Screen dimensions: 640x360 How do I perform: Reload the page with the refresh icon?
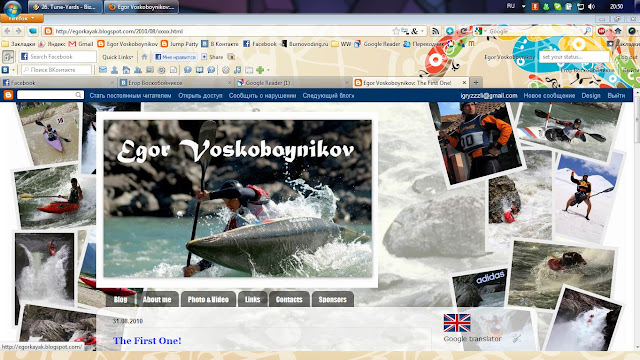464,31
